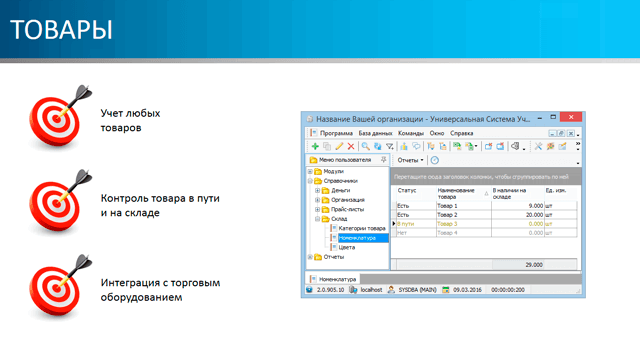Select the Товар 1 cell
This screenshot has height=360, width=640.
point(463,206)
